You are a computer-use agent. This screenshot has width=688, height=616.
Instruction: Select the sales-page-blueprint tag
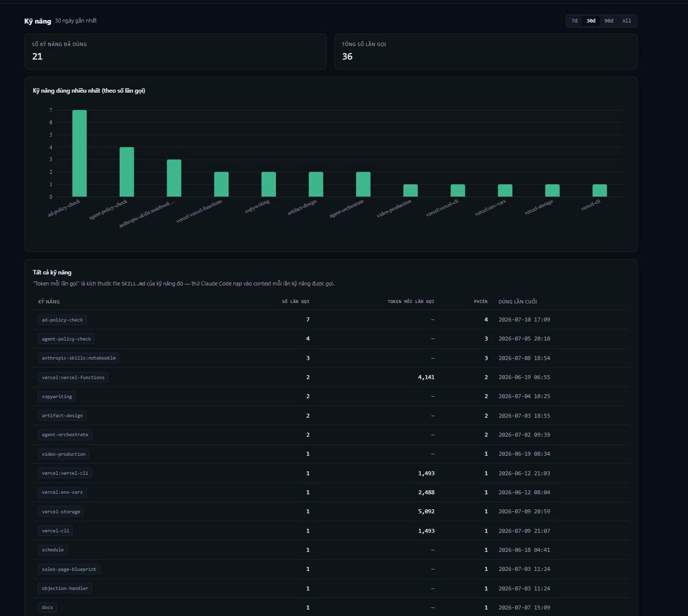tap(69, 569)
